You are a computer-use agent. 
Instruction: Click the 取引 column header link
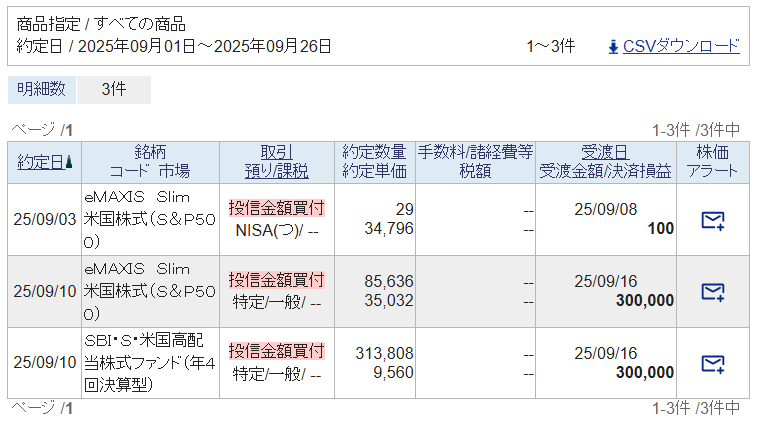click(x=276, y=152)
